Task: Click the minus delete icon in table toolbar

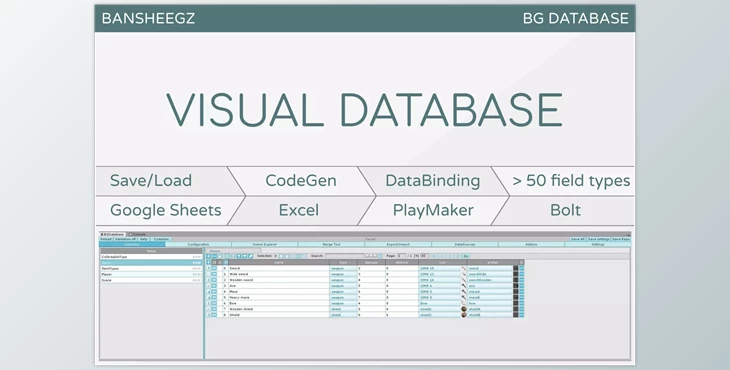Action: click(x=214, y=256)
